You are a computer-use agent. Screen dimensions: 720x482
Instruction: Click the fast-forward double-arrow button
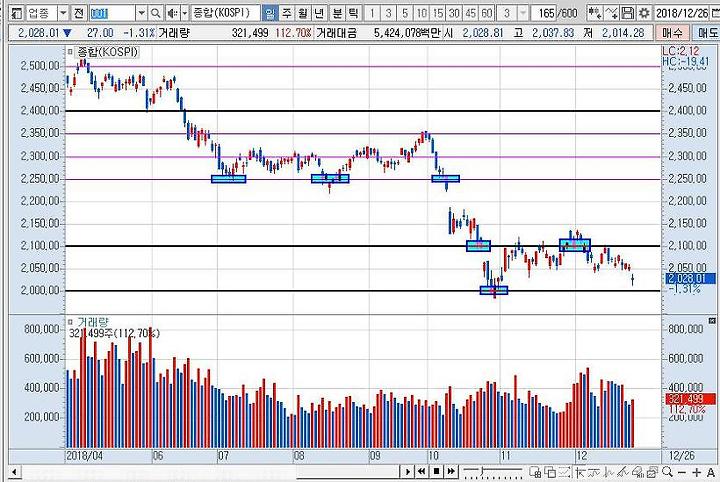[451, 471]
